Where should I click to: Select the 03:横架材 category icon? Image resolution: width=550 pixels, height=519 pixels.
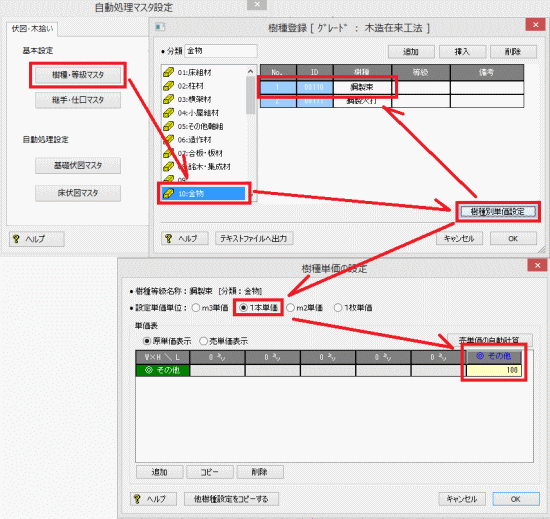(x=168, y=99)
